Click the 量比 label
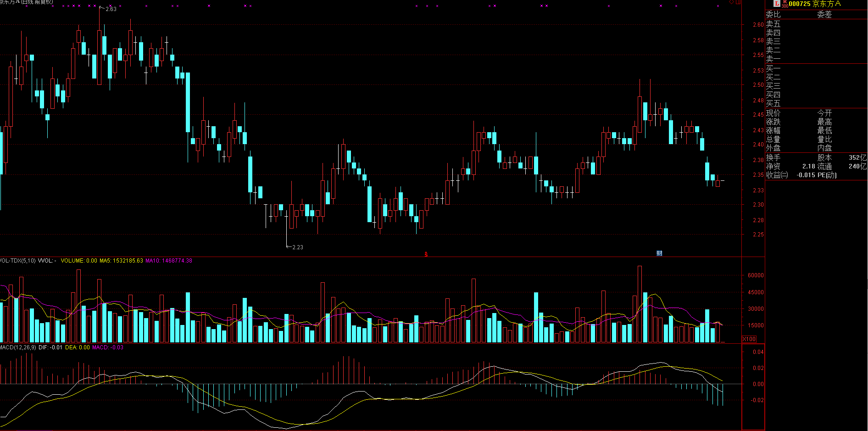Image resolution: width=868 pixels, height=431 pixels. [x=824, y=140]
